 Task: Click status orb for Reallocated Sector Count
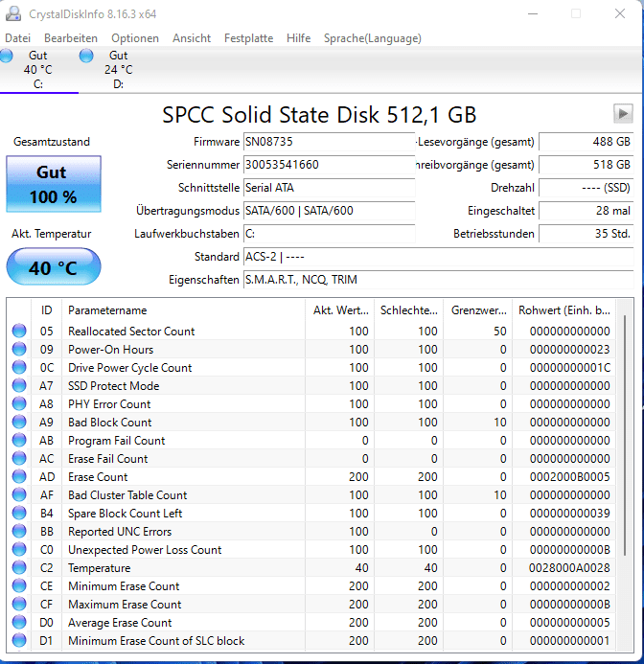(19, 332)
